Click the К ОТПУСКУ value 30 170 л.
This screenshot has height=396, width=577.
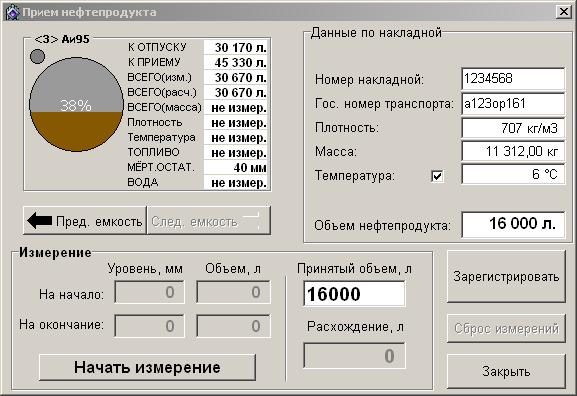(236, 47)
